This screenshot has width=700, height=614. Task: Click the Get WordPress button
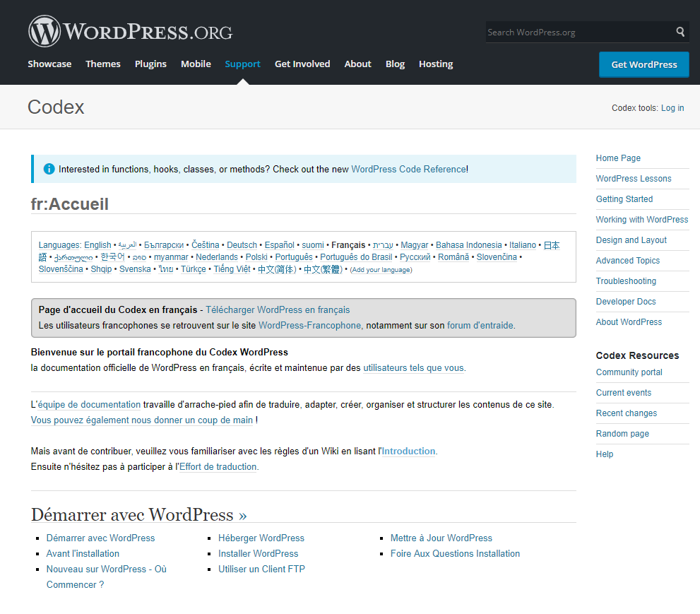[643, 64]
